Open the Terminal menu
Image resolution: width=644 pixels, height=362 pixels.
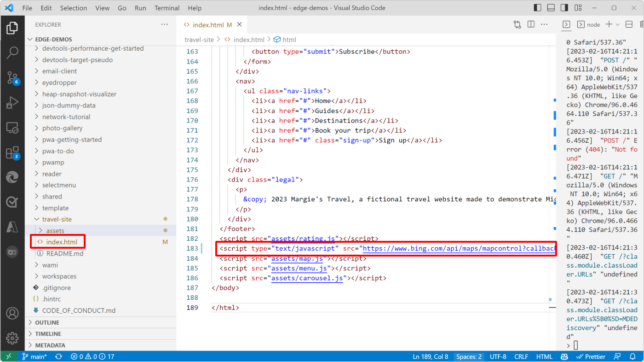[167, 7]
